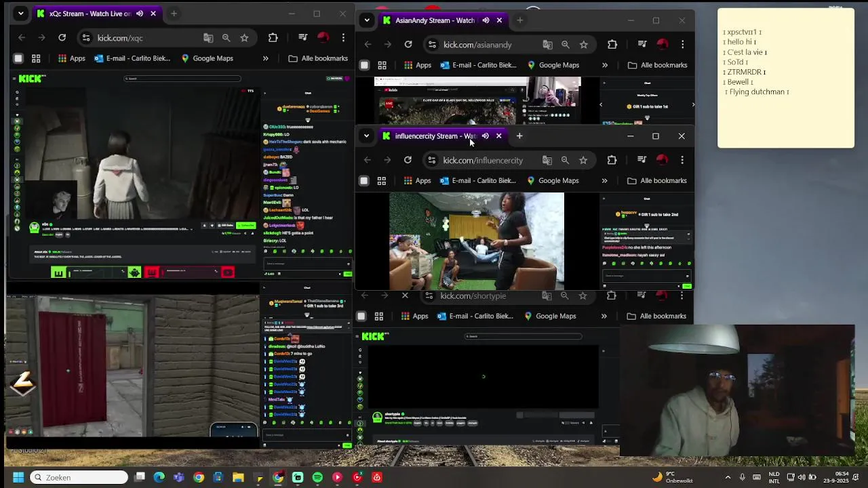The width and height of the screenshot is (868, 488).
Task: Open Chrome three-dot menu in xQc window
Action: (343, 38)
